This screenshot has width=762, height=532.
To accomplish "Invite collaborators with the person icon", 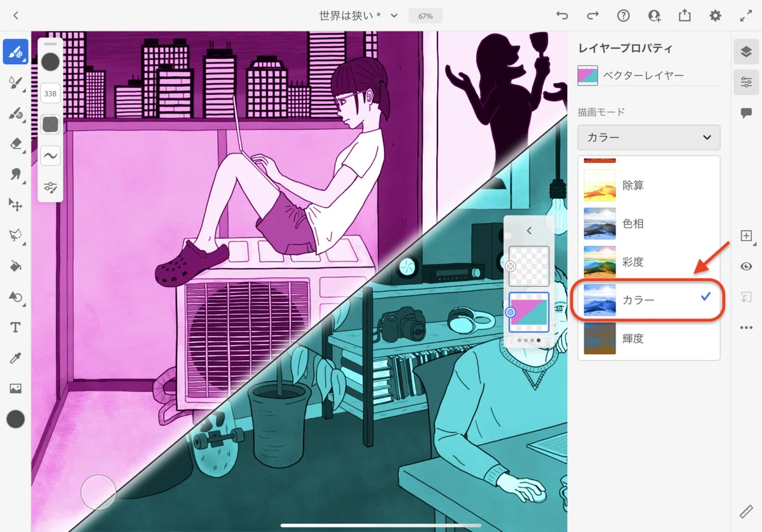I will [x=654, y=16].
